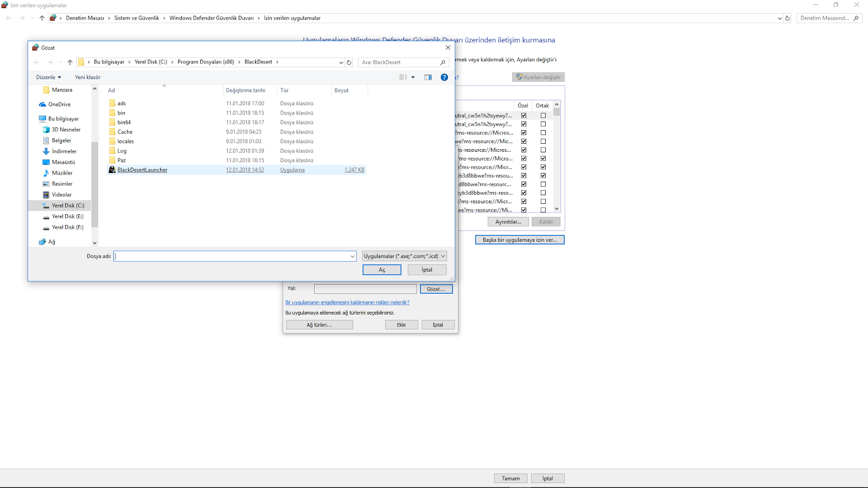Toggle Özel checkbox for cyb3d8bbwe?ms-reso row

tap(524, 193)
